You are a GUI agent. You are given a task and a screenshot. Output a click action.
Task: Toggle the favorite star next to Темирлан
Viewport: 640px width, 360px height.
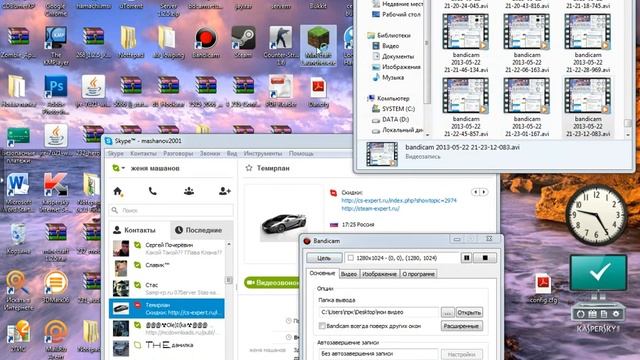click(x=249, y=168)
